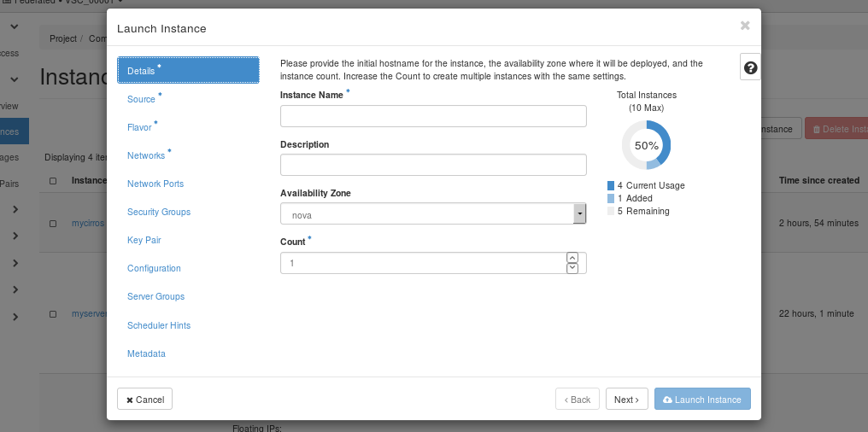
Task: Open the Network Ports tab
Action: (x=155, y=184)
